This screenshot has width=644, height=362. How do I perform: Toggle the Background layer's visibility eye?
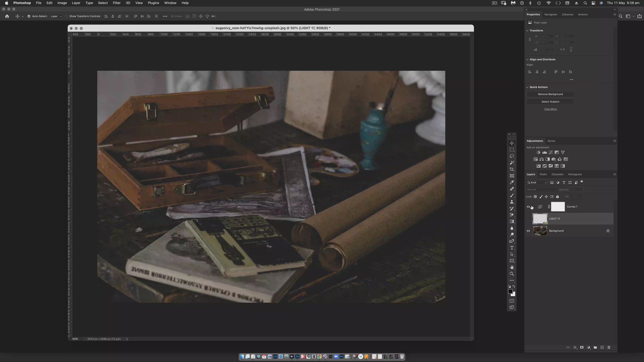coord(528,231)
